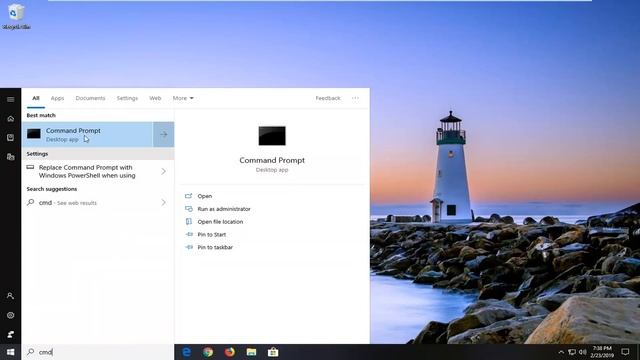640x360 pixels.
Task: Open the Action Center notifications icon
Action: (625, 352)
